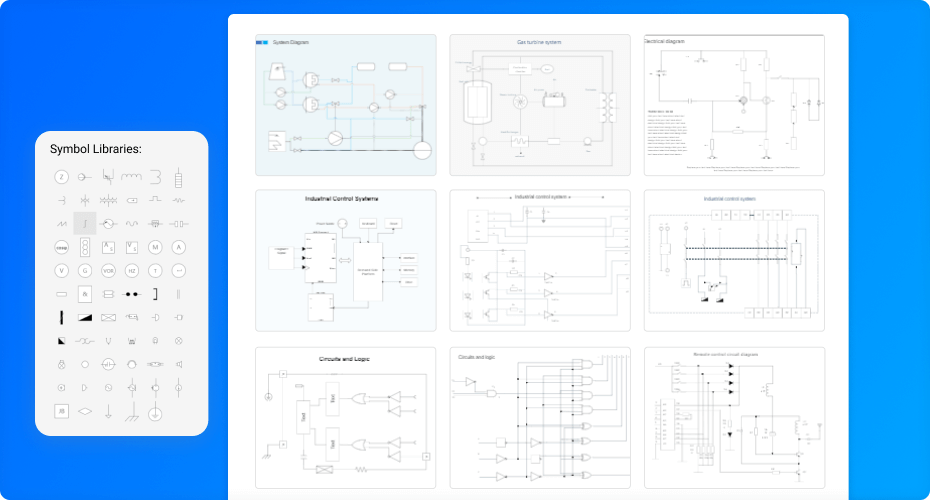930x500 pixels.
Task: Choose the thick vertical bar symbol
Action: pos(62,317)
